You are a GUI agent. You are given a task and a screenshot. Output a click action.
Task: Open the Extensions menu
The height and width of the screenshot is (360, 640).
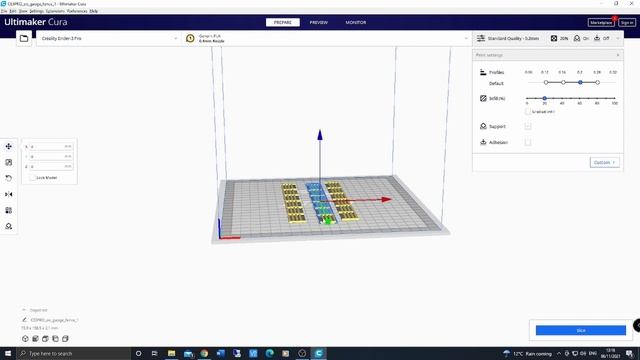point(55,11)
